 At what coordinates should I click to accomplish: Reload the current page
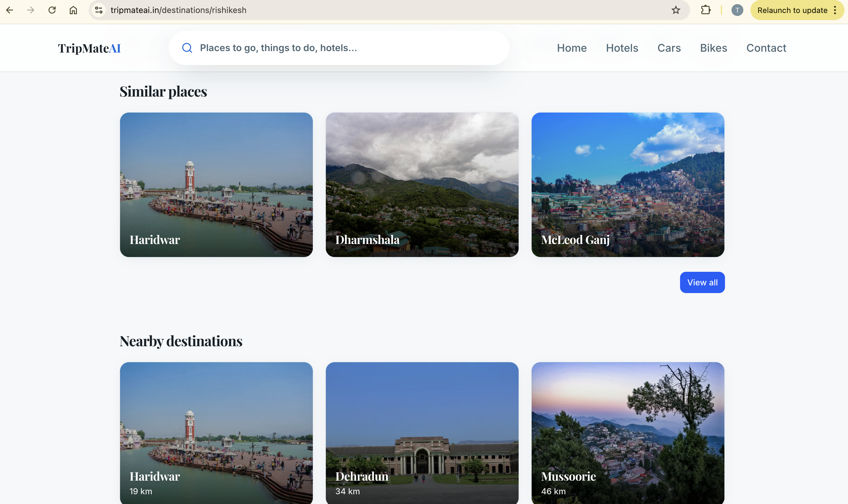coord(52,10)
